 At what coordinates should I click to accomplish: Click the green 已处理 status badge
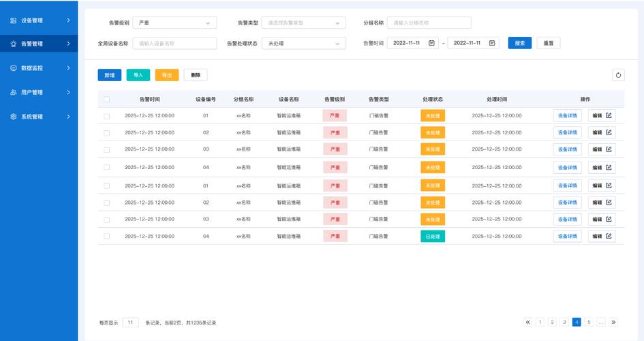[x=433, y=236]
